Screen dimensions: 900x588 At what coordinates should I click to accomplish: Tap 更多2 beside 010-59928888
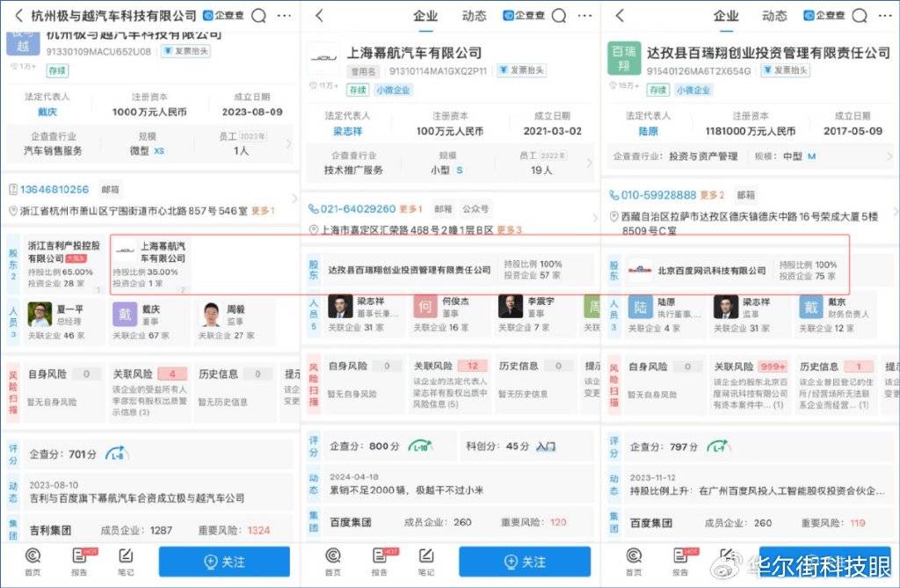pos(712,195)
